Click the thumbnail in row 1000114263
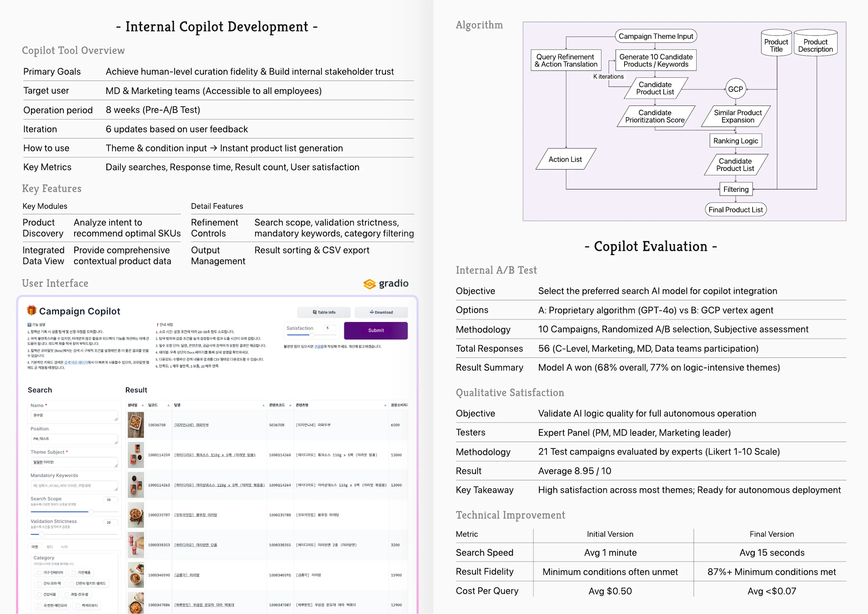The image size is (868, 614). pos(136,485)
